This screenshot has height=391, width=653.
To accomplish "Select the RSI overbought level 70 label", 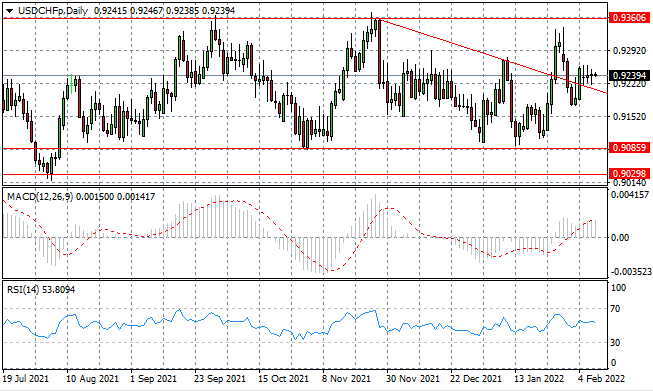I will pos(615,309).
